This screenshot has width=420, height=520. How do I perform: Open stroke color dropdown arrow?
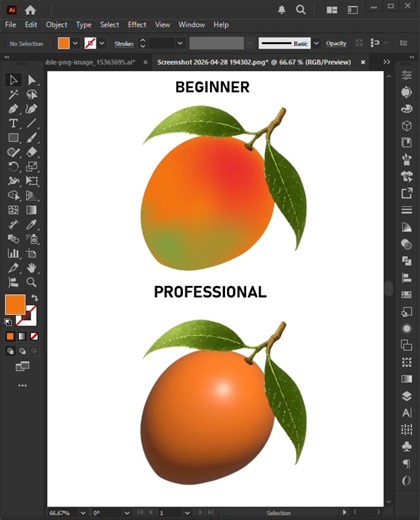click(102, 43)
